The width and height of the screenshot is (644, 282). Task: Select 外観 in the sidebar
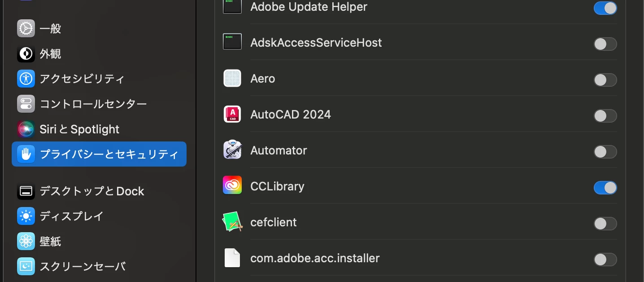pyautogui.click(x=99, y=54)
